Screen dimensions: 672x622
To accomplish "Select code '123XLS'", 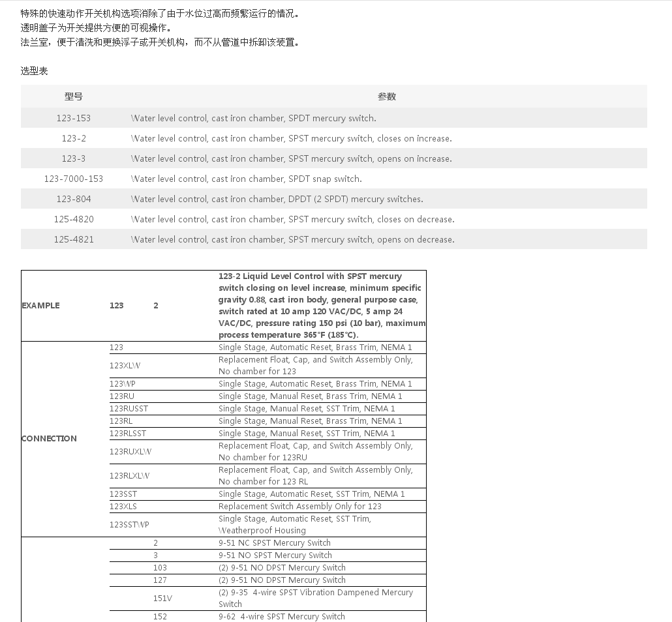I will click(123, 506).
